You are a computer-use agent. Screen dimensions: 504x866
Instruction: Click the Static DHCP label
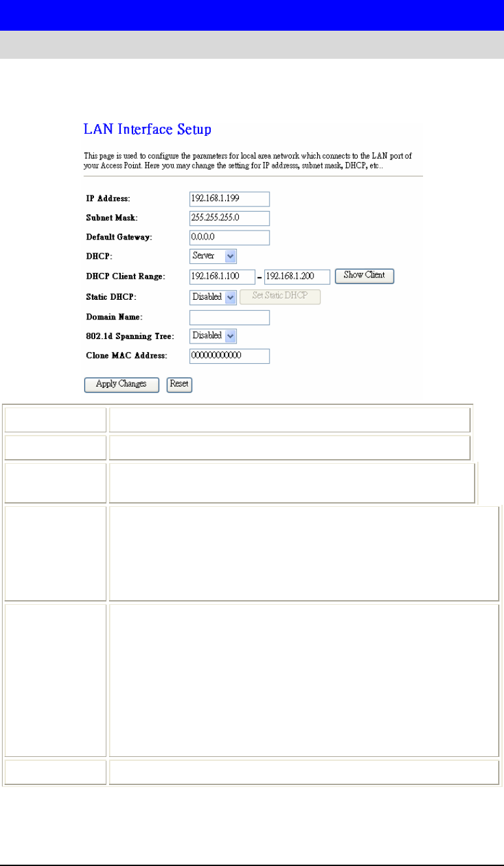coord(111,297)
